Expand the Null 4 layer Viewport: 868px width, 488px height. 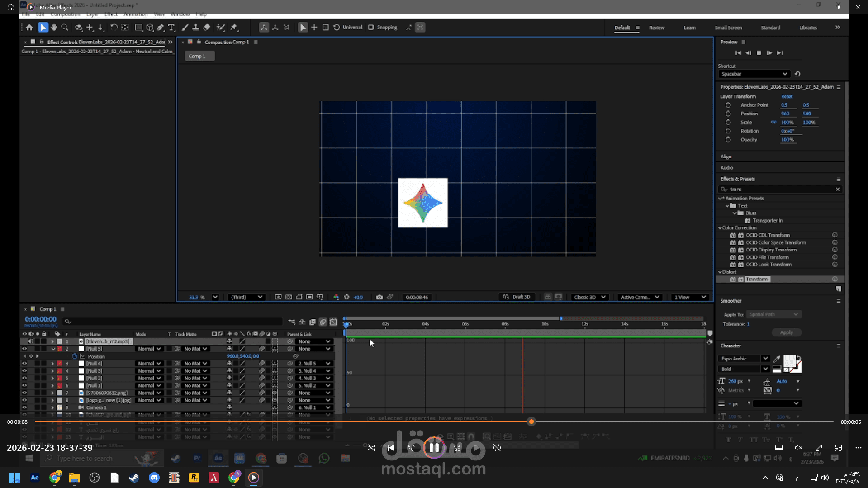(52, 364)
